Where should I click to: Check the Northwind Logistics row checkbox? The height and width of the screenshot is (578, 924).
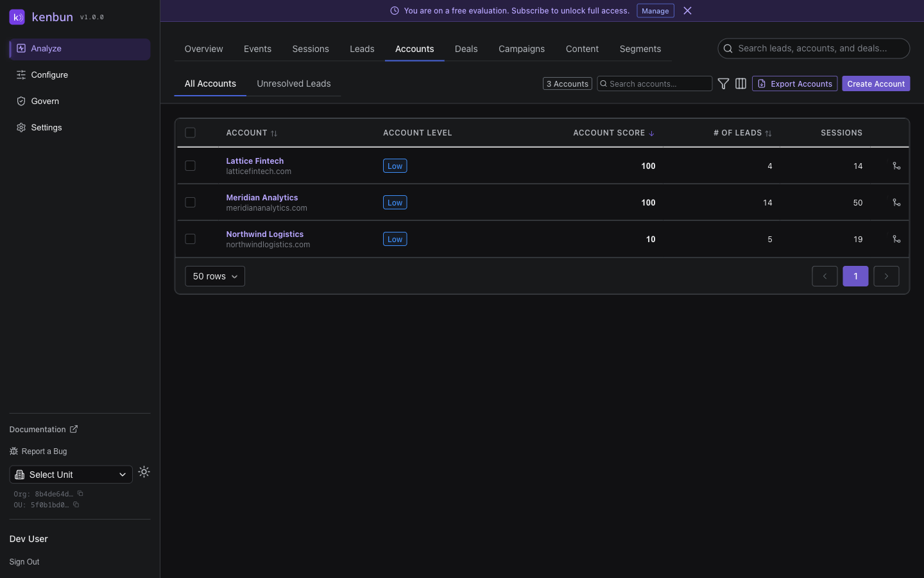(190, 239)
